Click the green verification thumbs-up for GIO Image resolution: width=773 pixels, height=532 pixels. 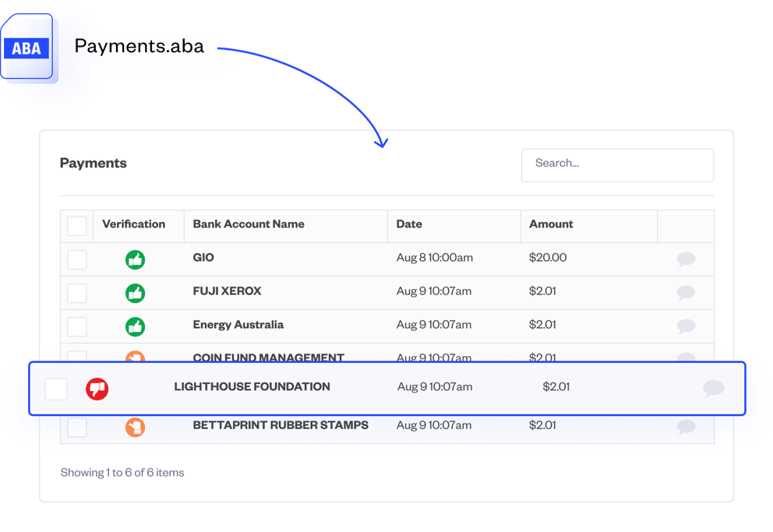pyautogui.click(x=135, y=259)
